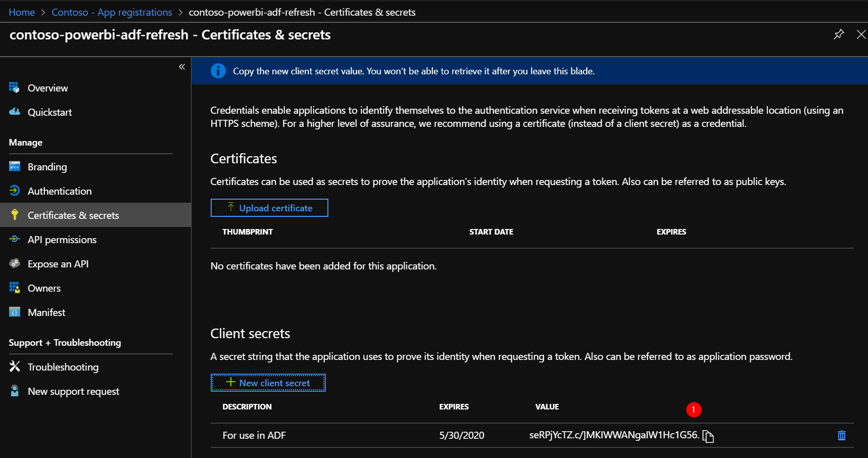Image resolution: width=868 pixels, height=458 pixels.
Task: Click the copy secret info banner text
Action: click(414, 71)
